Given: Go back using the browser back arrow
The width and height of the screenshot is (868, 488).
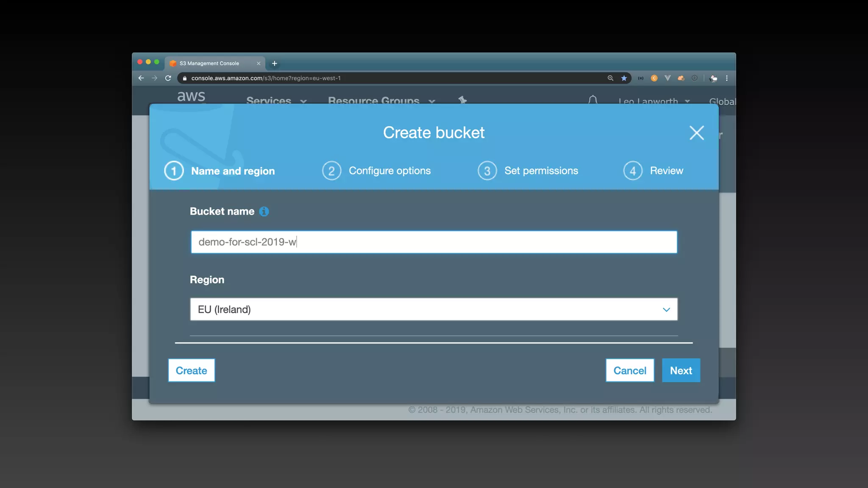Looking at the screenshot, I should (x=141, y=78).
